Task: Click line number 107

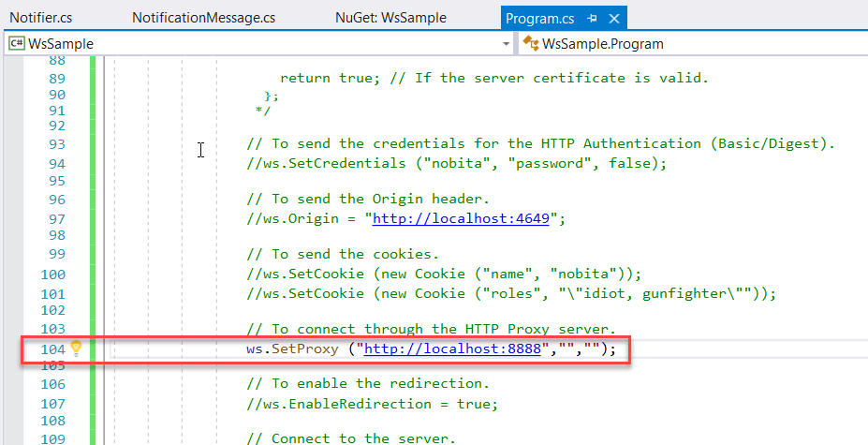Action: pos(52,404)
